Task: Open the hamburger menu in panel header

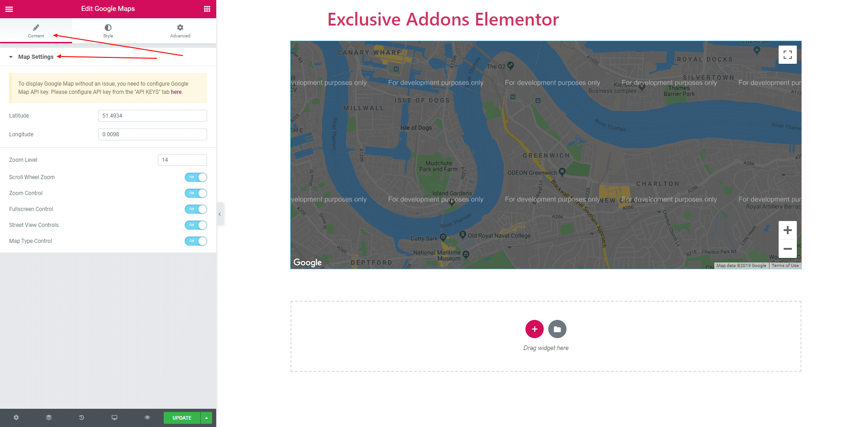Action: (9, 9)
